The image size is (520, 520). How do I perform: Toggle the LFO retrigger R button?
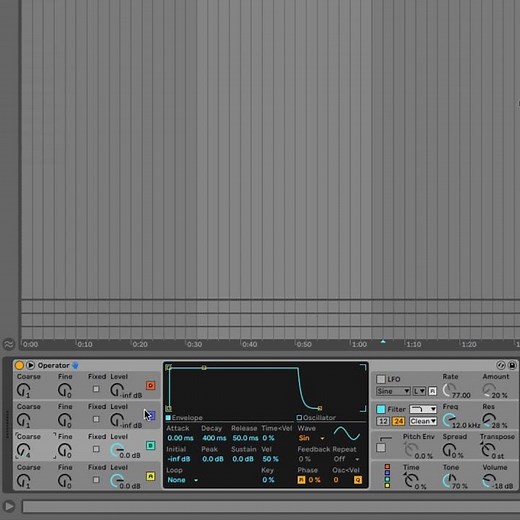432,391
